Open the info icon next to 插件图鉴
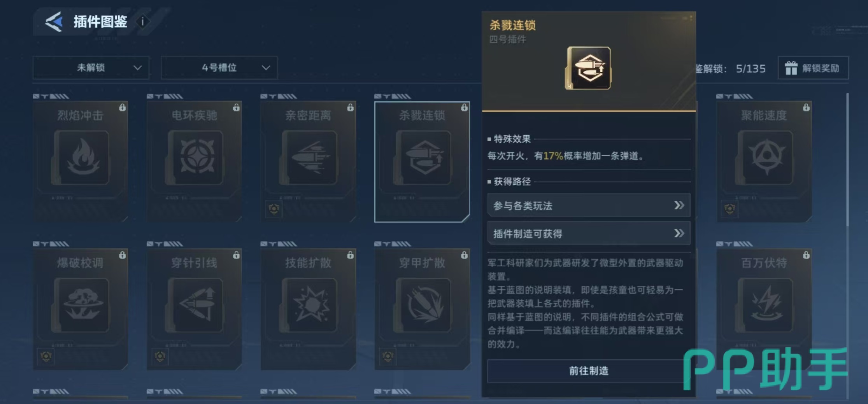The width and height of the screenshot is (868, 404). pos(142,21)
